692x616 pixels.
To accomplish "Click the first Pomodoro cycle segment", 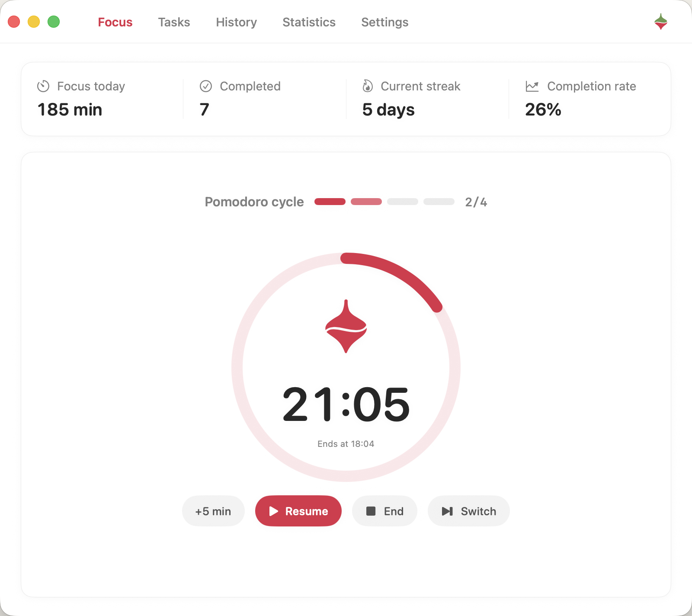I will click(330, 202).
